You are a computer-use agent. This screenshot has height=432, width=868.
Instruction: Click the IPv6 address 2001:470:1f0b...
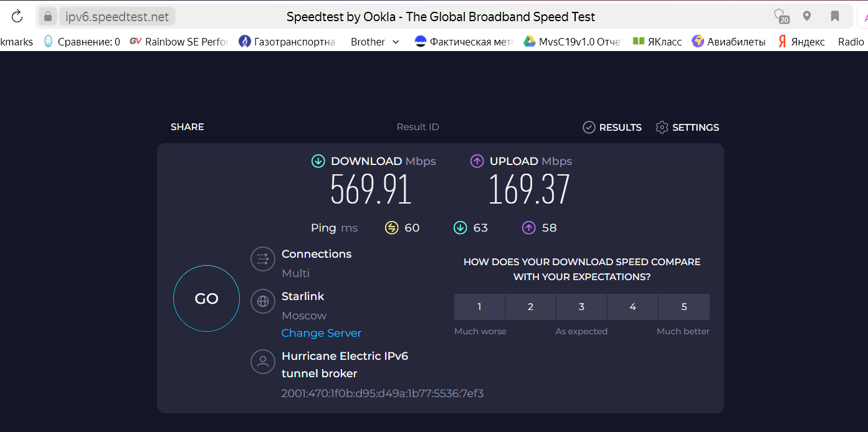tap(383, 393)
